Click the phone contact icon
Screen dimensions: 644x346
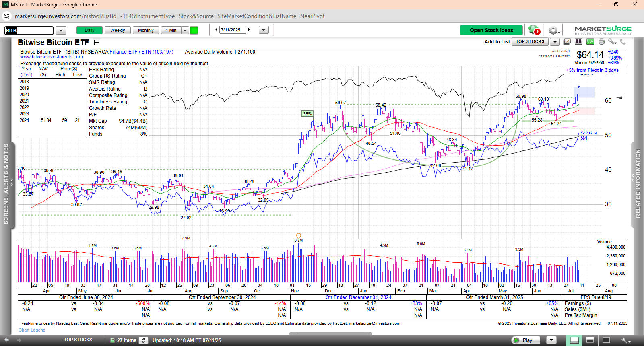point(623,41)
